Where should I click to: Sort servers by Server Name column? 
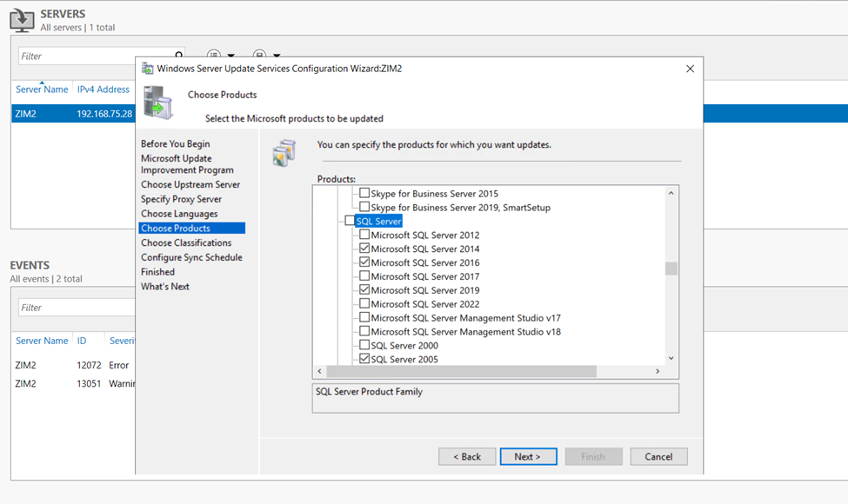pos(42,90)
